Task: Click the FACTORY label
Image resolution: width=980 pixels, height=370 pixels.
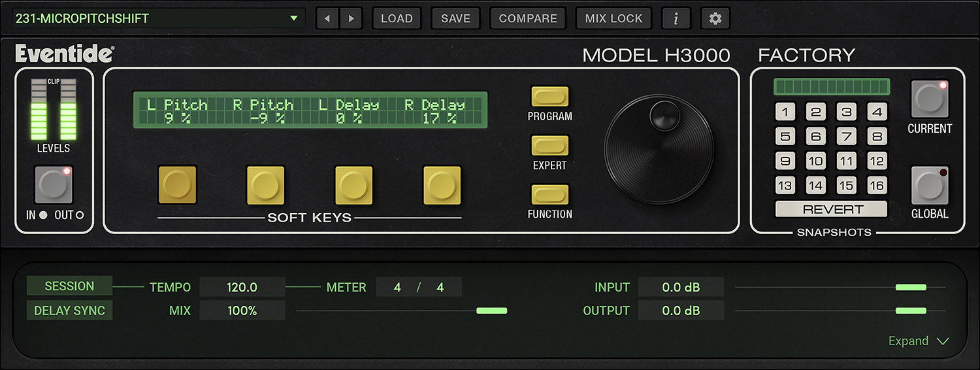Action: [x=807, y=55]
